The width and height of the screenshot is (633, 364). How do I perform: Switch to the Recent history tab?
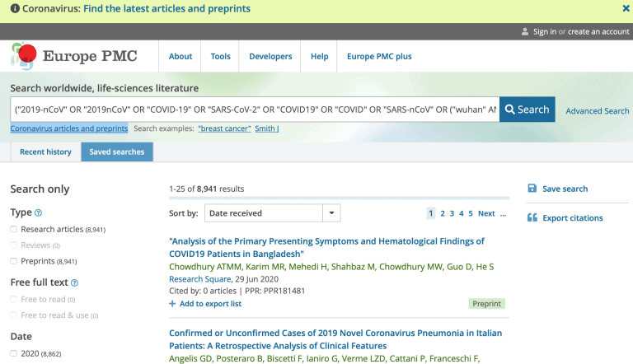pos(45,152)
